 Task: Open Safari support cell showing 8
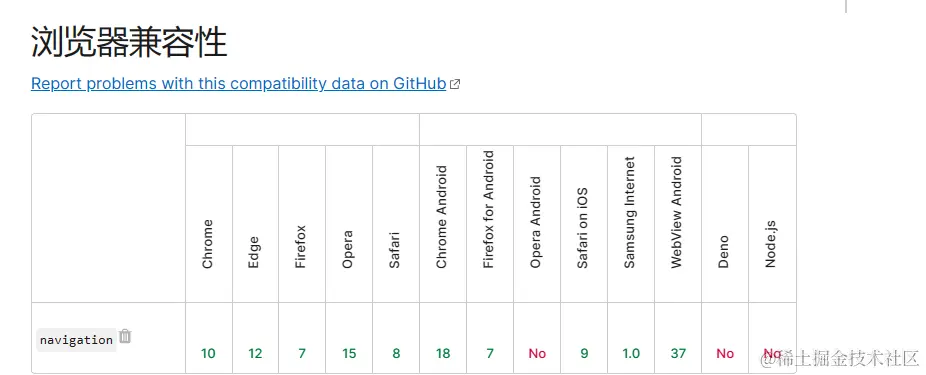click(x=396, y=338)
